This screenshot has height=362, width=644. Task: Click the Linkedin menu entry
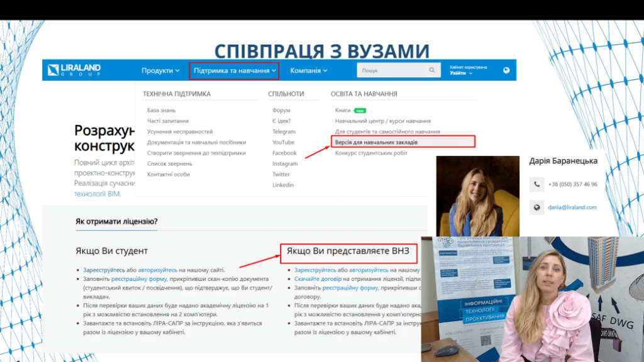pyautogui.click(x=283, y=185)
